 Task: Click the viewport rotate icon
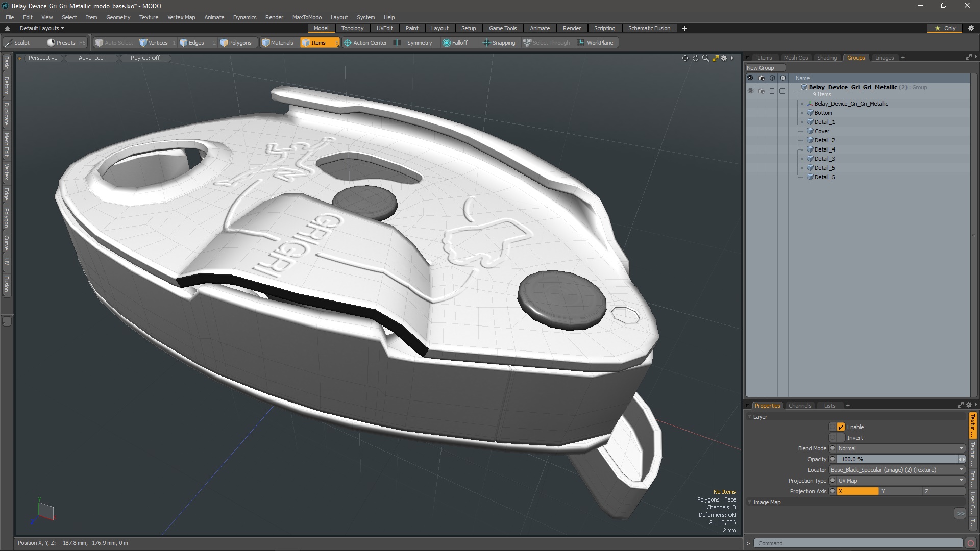[695, 58]
